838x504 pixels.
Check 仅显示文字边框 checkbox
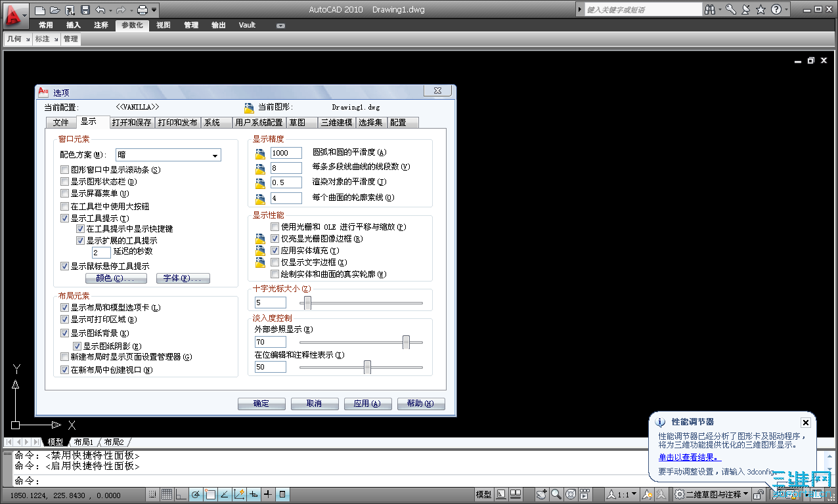click(276, 262)
